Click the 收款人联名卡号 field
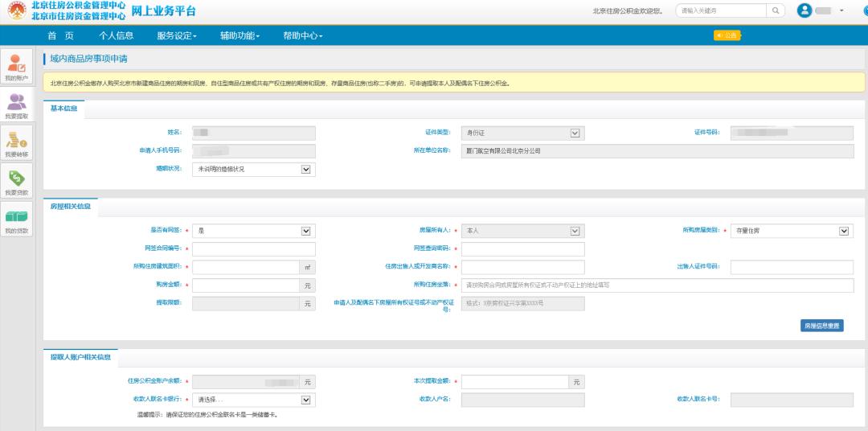Viewport: 868px width, 431px height. coord(792,400)
